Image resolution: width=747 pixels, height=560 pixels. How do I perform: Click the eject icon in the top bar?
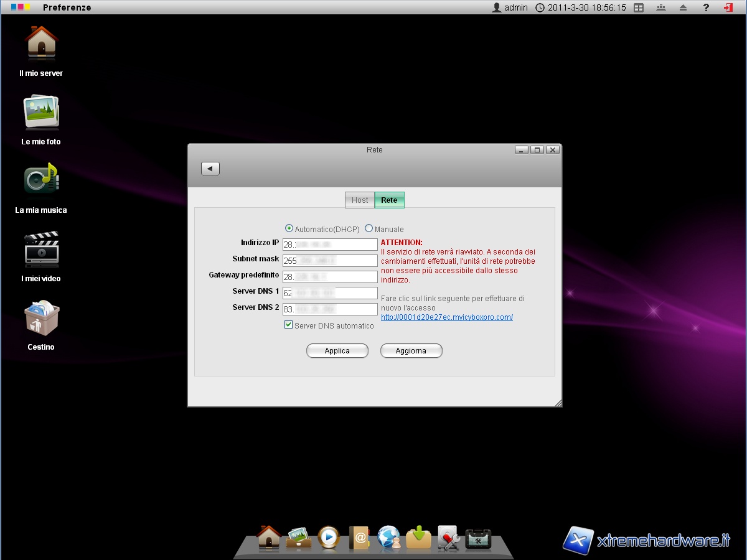[683, 7]
